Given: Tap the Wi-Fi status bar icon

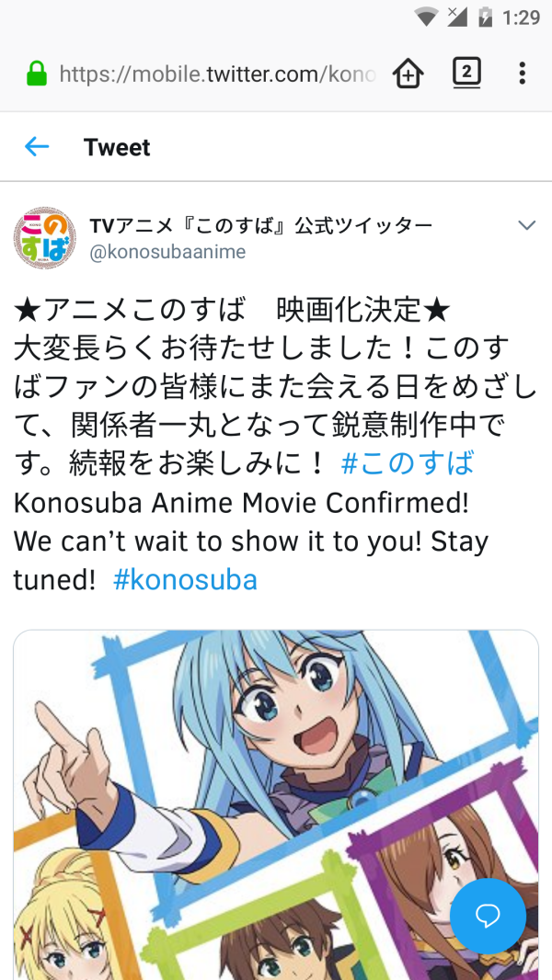Looking at the screenshot, I should pos(426,17).
